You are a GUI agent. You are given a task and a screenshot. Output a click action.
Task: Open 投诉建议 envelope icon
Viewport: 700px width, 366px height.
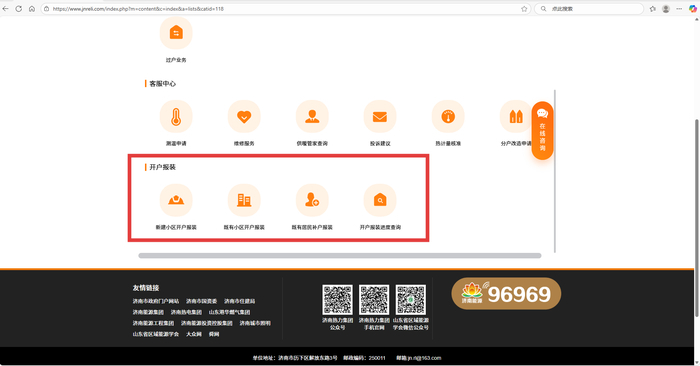[x=380, y=116]
